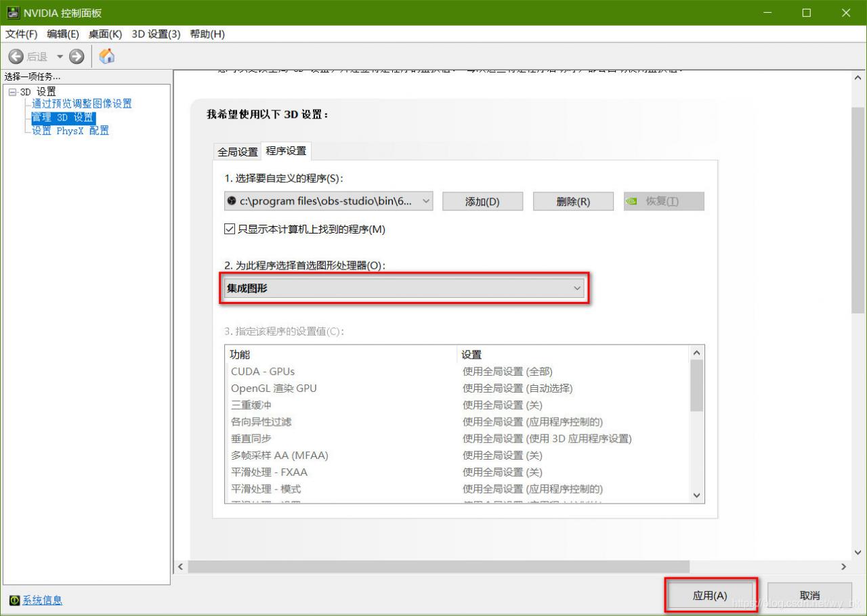867x616 pixels.
Task: Select the OpenGL 渲染 GPU row
Action: pos(457,389)
